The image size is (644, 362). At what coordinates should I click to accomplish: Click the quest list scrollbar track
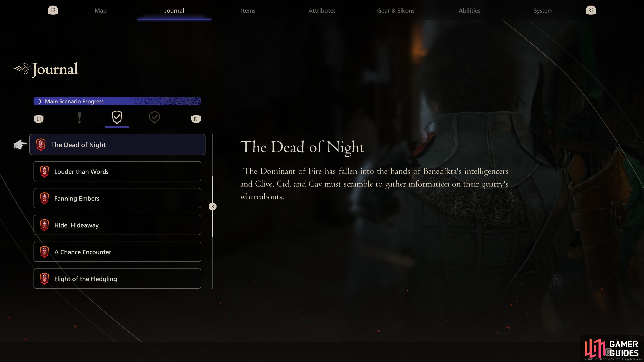(x=212, y=262)
